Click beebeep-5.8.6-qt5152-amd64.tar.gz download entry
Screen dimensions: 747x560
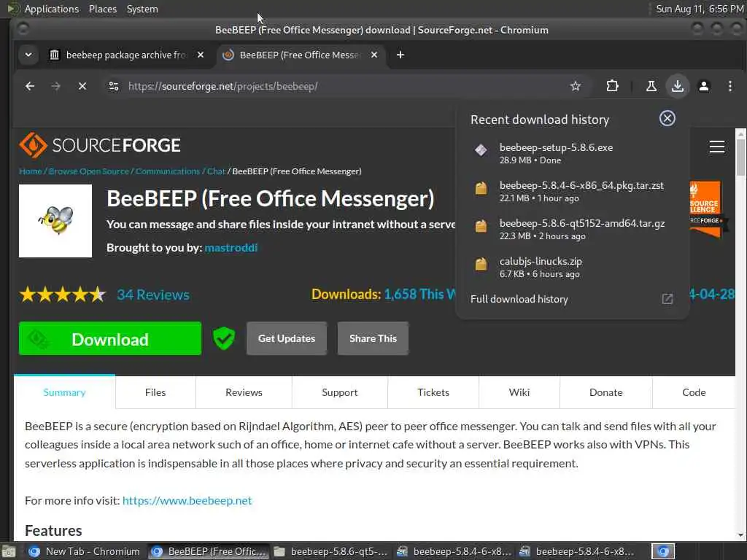click(572, 229)
